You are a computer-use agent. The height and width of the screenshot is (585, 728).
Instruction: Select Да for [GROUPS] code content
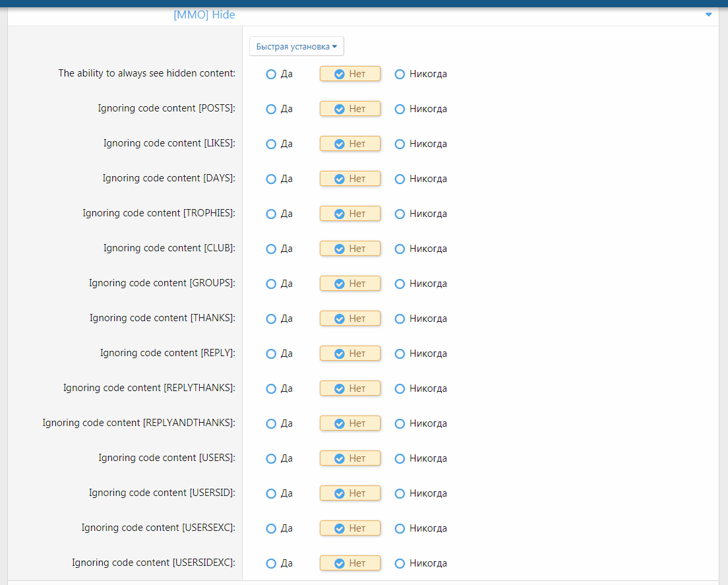coord(271,284)
